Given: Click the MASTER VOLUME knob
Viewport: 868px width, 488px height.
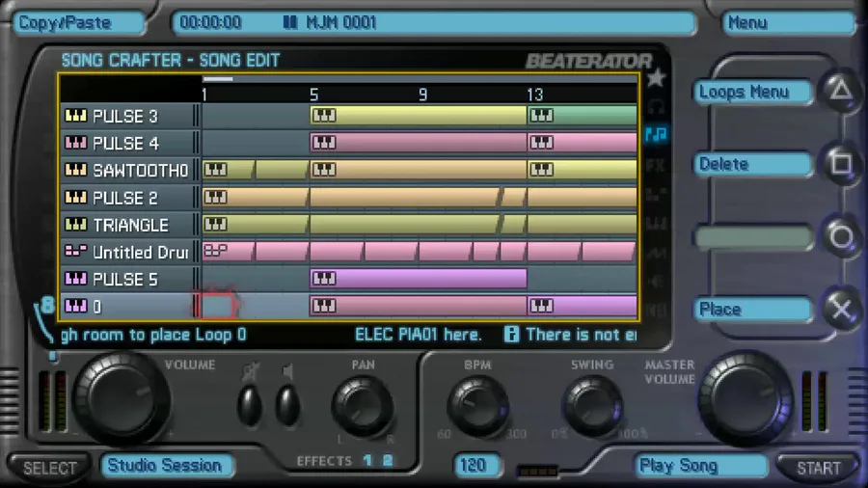Looking at the screenshot, I should pyautogui.click(x=746, y=397).
